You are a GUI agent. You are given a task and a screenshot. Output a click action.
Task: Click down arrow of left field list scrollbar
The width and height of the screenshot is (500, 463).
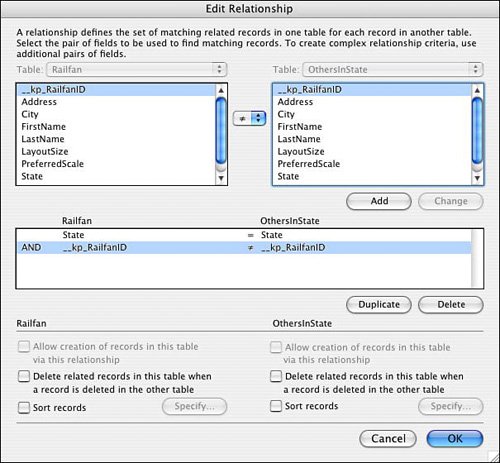(x=221, y=178)
